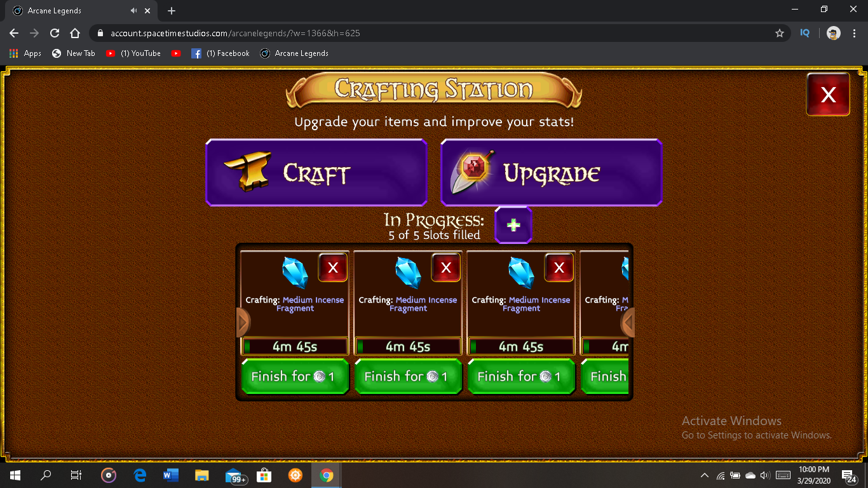Open volume control in system tray
This screenshot has width=868, height=488.
[765, 475]
